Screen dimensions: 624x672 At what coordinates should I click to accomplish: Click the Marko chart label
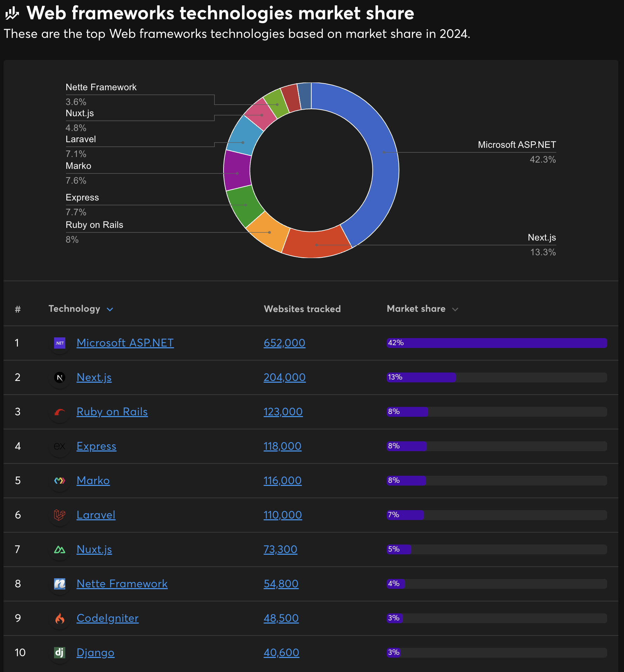click(78, 166)
